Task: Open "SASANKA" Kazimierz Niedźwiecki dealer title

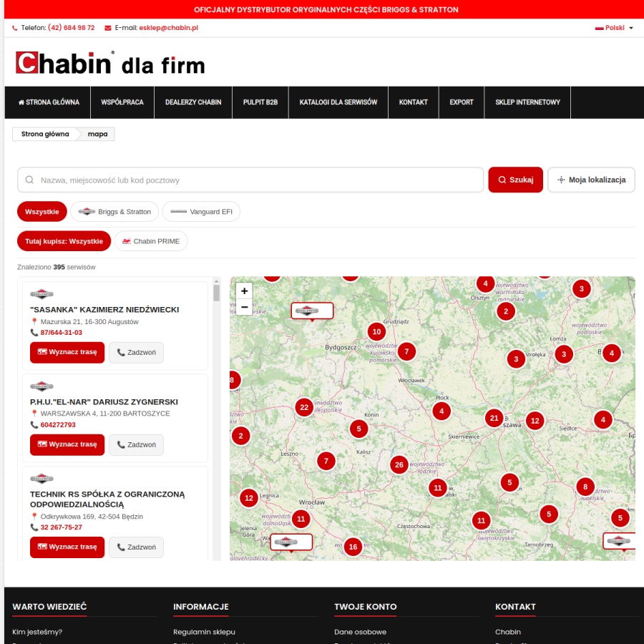Action: point(104,310)
